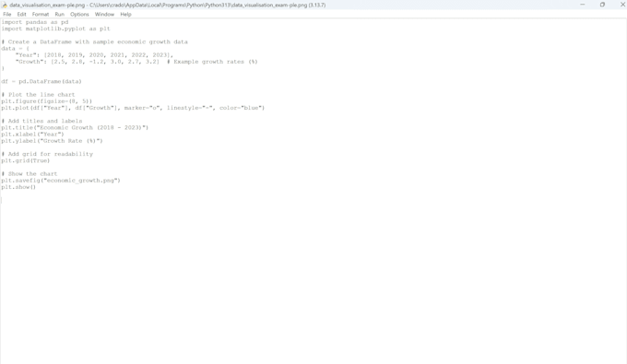The height and width of the screenshot is (364, 627).
Task: Click the comment 'Show the chart'
Action: click(x=30, y=174)
